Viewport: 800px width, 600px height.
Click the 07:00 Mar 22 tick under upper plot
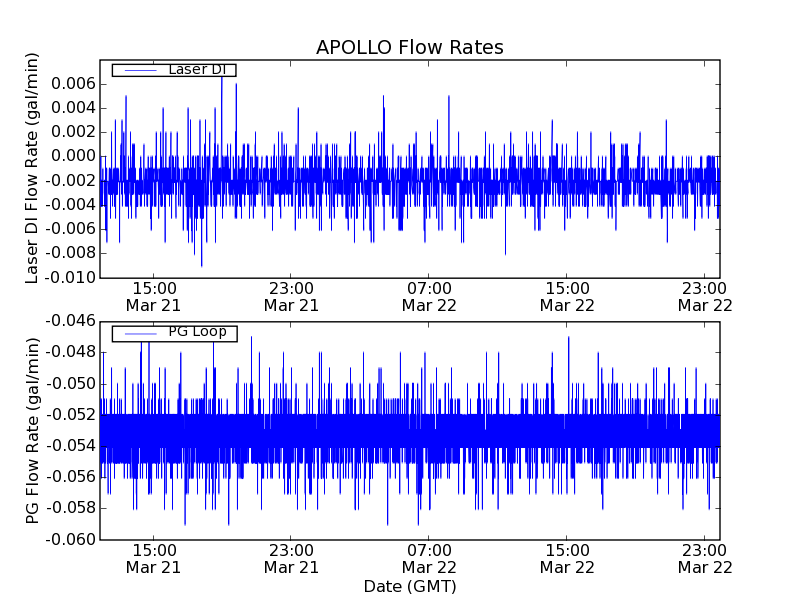[x=429, y=296]
